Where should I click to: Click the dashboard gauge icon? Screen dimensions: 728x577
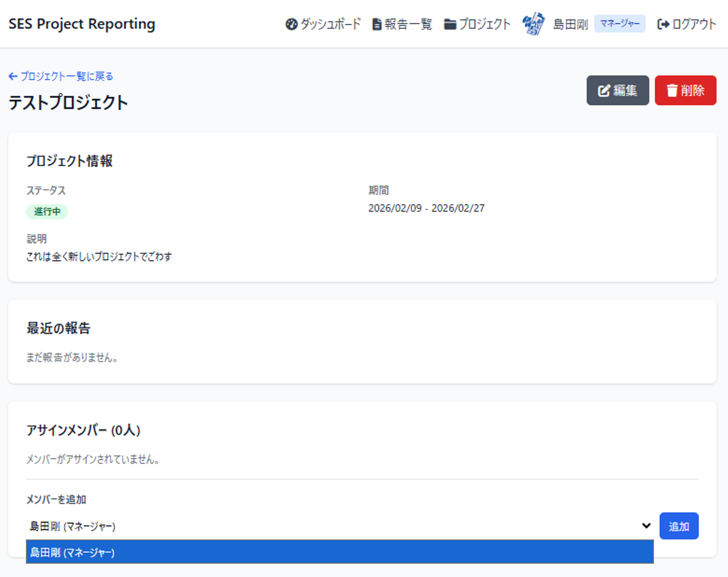click(x=291, y=24)
